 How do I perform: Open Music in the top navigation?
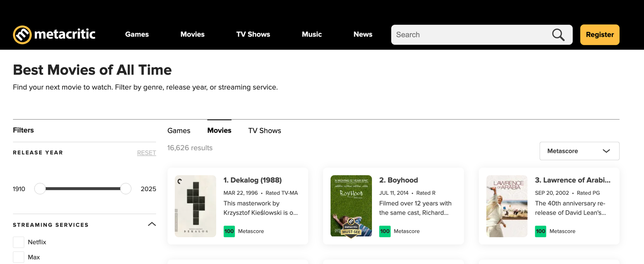(x=312, y=34)
